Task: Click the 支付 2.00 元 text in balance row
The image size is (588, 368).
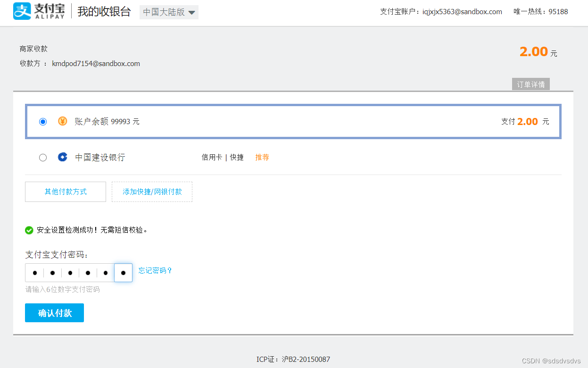Action: pyautogui.click(x=525, y=122)
